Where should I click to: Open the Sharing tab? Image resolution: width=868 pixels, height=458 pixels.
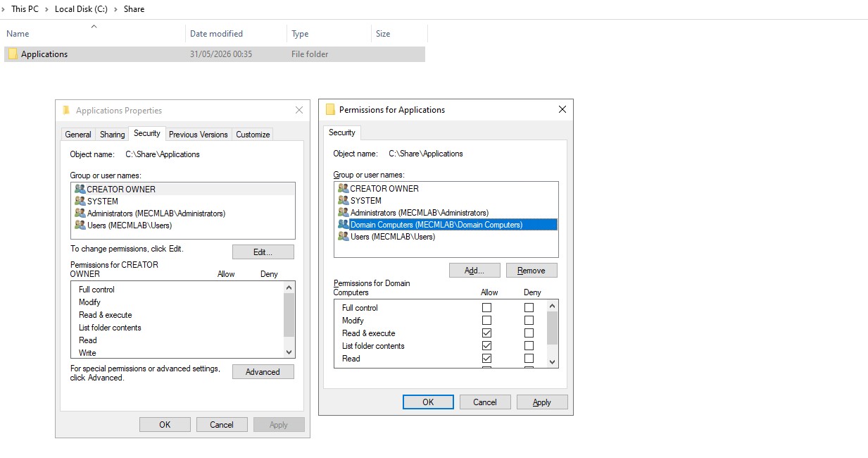112,135
